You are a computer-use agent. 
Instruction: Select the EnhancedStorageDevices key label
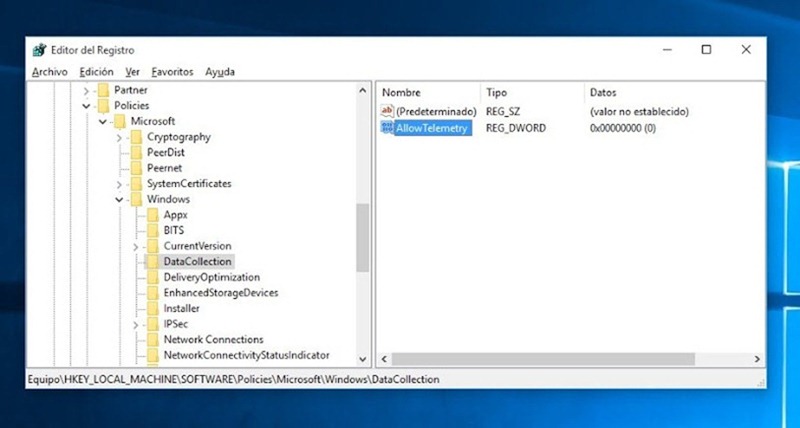[221, 293]
